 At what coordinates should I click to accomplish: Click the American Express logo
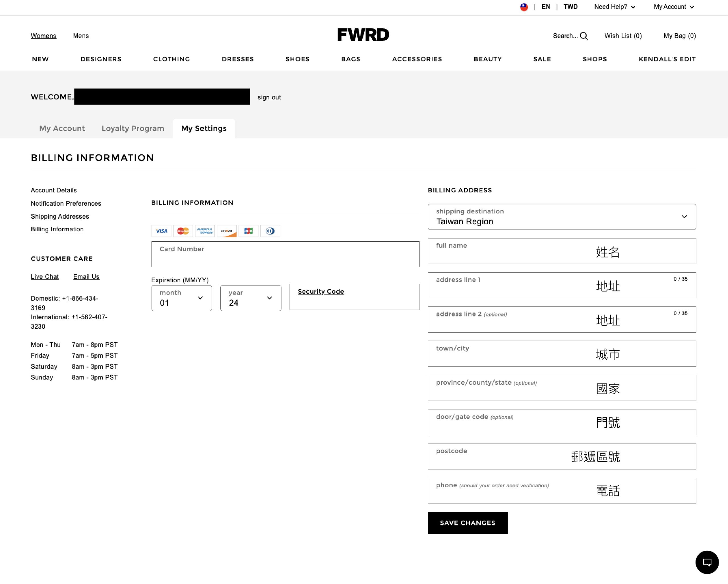[x=205, y=231]
